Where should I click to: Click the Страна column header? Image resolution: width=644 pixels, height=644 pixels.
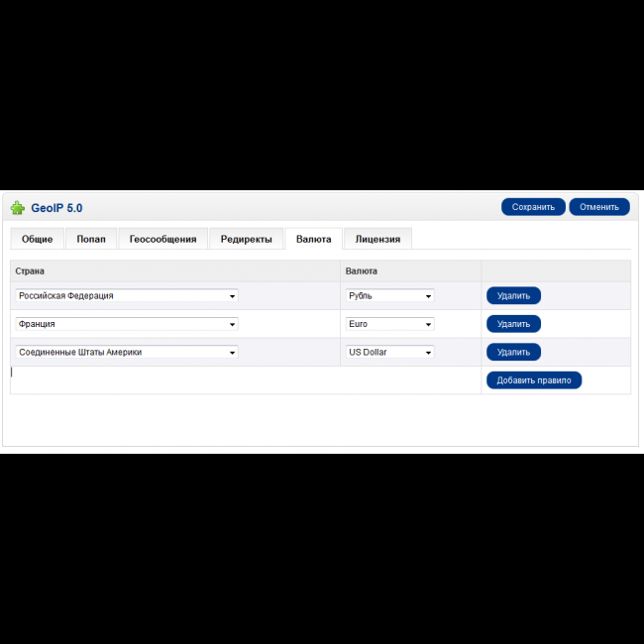tap(30, 270)
